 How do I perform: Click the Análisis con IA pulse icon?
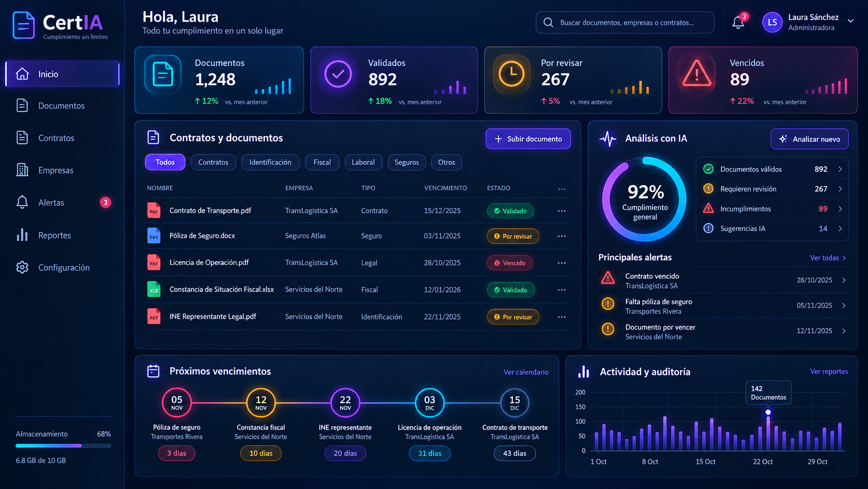pyautogui.click(x=607, y=139)
